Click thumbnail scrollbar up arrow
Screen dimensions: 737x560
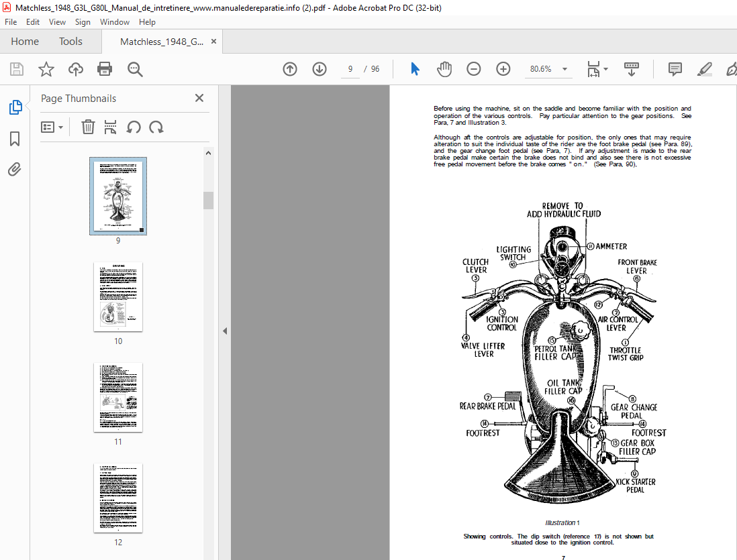click(x=208, y=153)
